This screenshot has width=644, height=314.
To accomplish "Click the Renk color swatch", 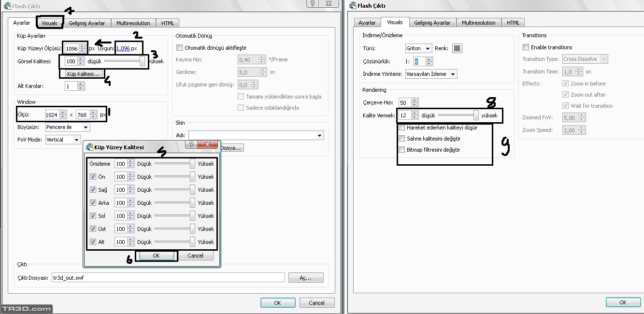I will (x=457, y=48).
